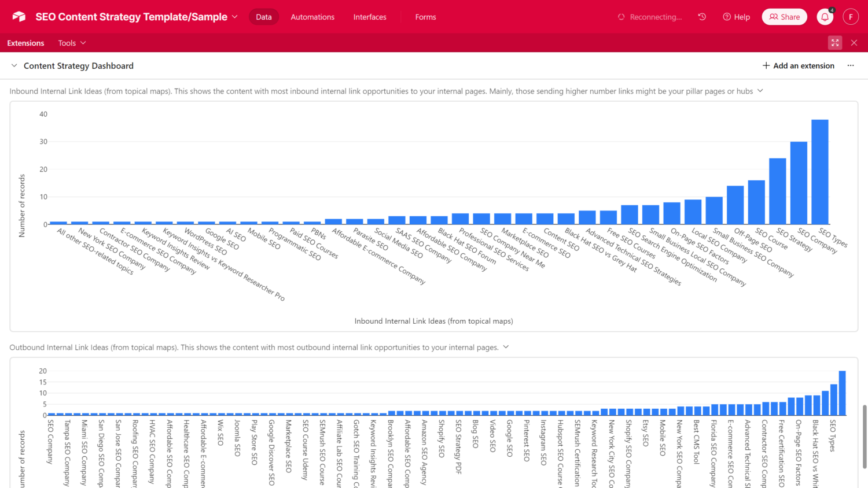Collapse the Content Strategy Dashboard
The image size is (868, 488).
(14, 66)
